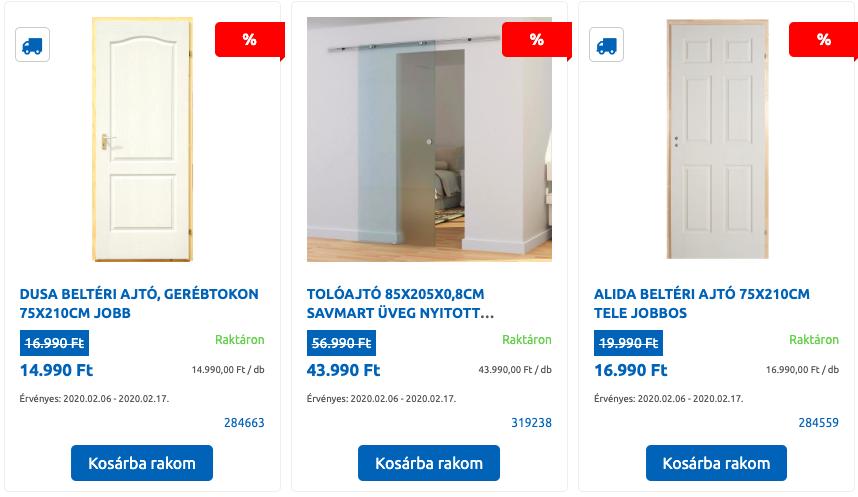858x497 pixels.
Task: Click article number 284559
Action: tap(818, 423)
